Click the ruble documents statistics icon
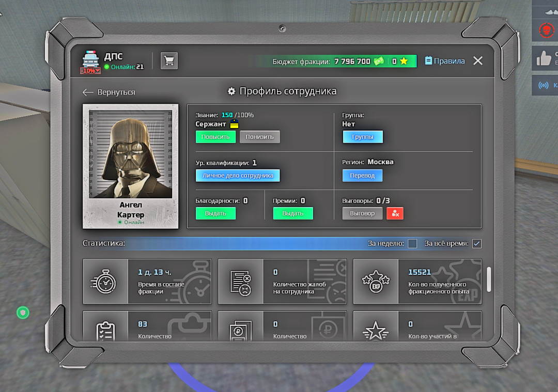The image size is (558, 392). click(241, 330)
